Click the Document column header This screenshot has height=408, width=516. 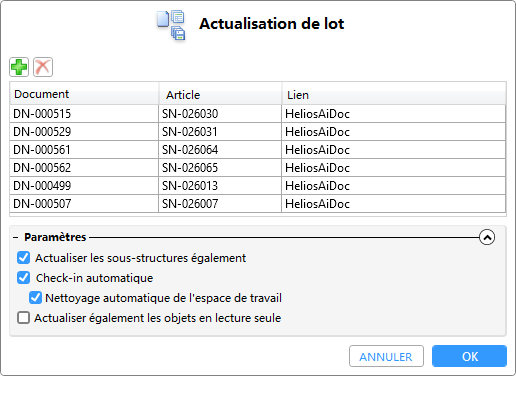click(84, 94)
